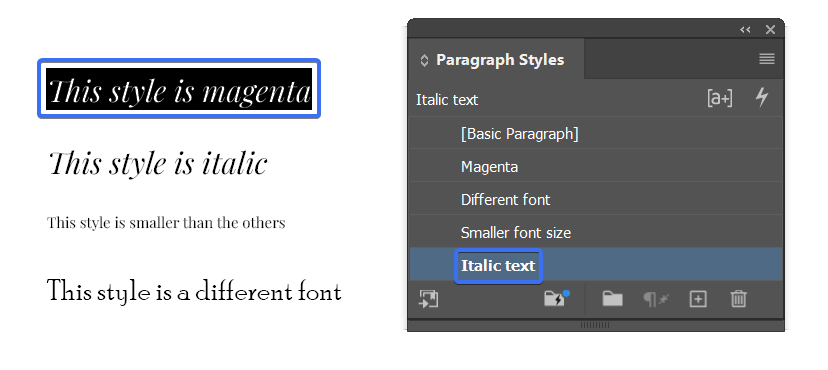Close the Paragraph Styles panel
Screen dimensions: 828x370
click(770, 30)
